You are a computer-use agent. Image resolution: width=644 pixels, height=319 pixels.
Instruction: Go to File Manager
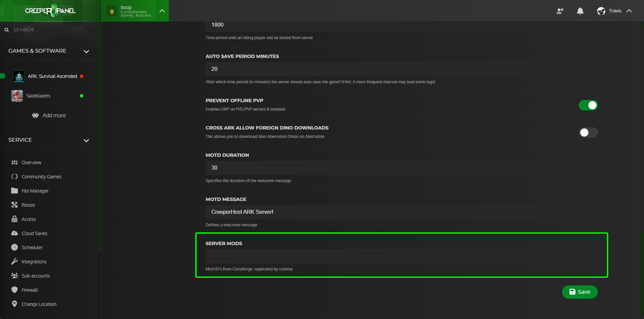[35, 191]
